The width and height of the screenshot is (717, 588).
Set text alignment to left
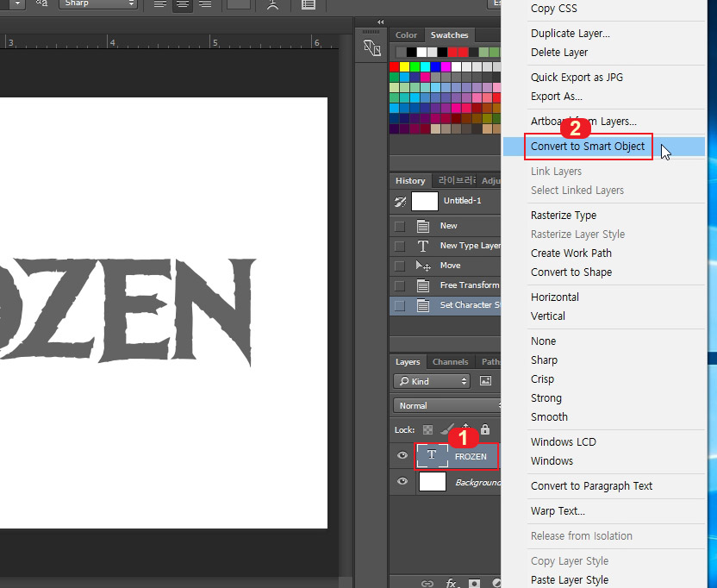click(160, 4)
